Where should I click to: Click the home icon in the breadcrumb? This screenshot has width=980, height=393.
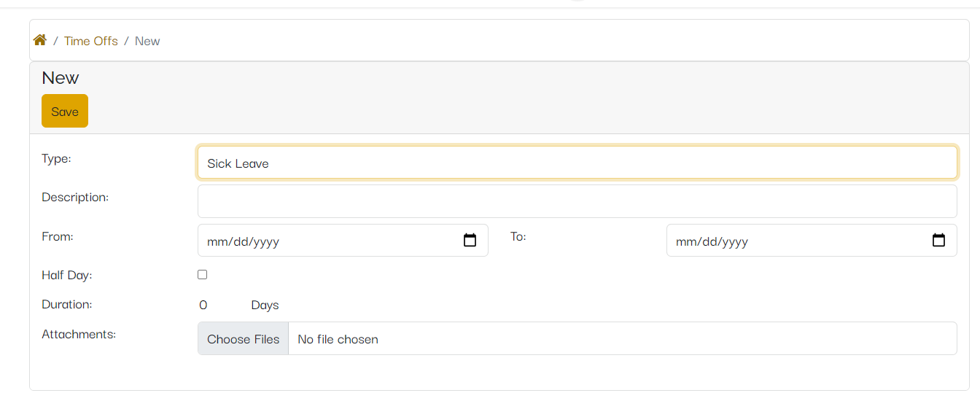click(40, 40)
